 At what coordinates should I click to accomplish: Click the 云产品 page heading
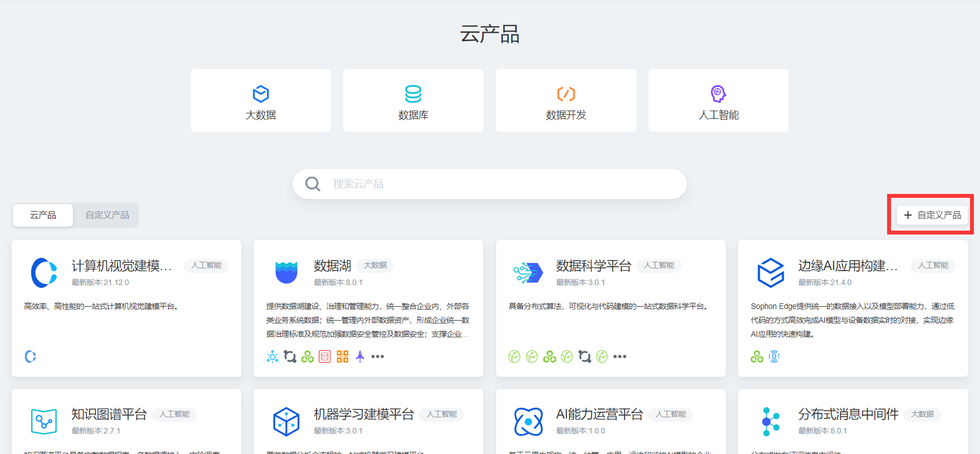490,34
